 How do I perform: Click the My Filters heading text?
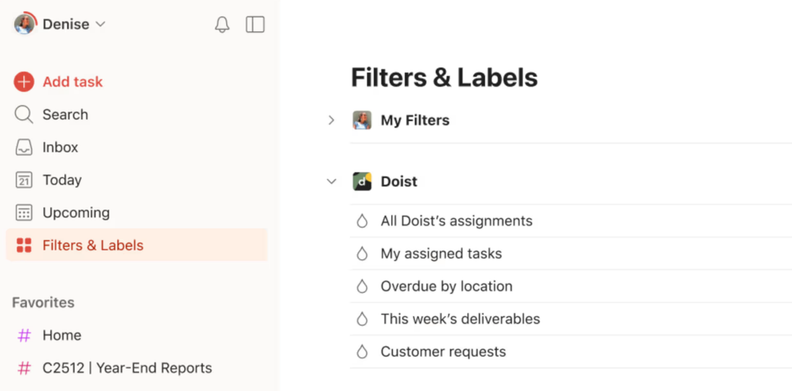[x=415, y=120]
